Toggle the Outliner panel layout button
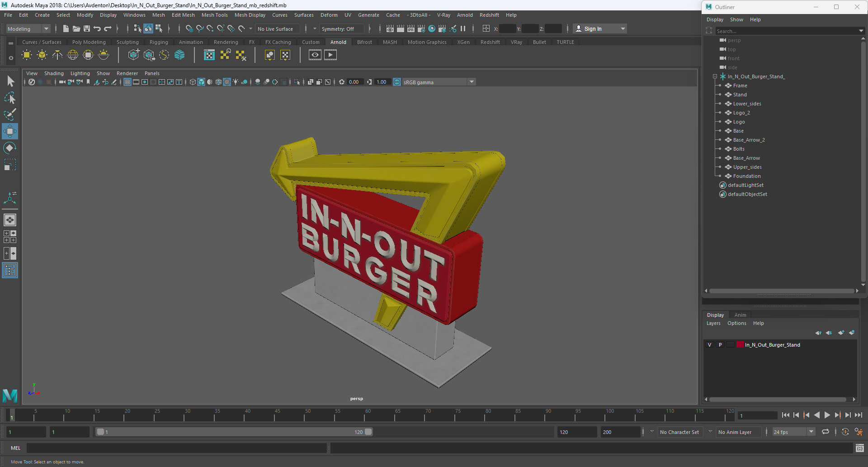 [10, 271]
